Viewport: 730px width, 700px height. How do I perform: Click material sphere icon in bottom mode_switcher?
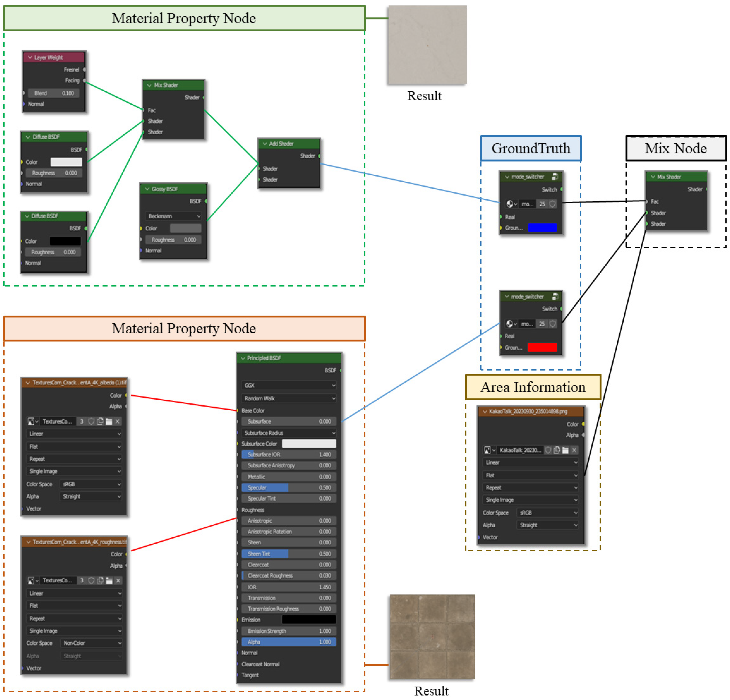coord(509,324)
